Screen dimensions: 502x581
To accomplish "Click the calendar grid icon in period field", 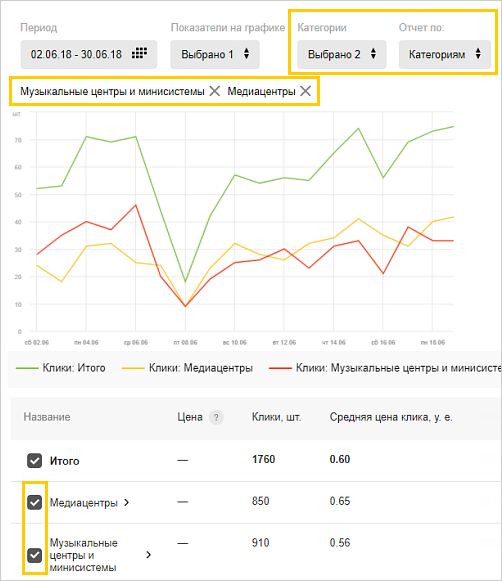I will pos(139,53).
